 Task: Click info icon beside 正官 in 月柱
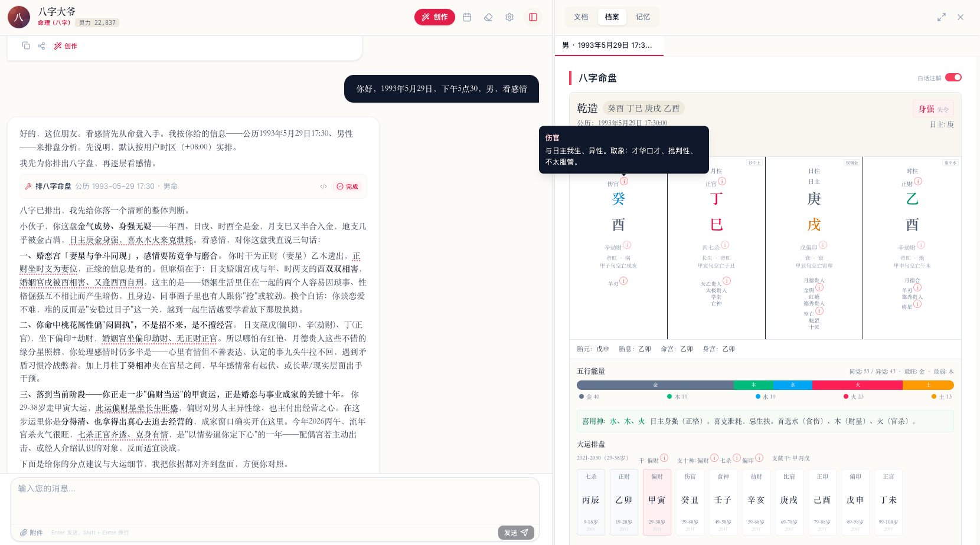722,181
